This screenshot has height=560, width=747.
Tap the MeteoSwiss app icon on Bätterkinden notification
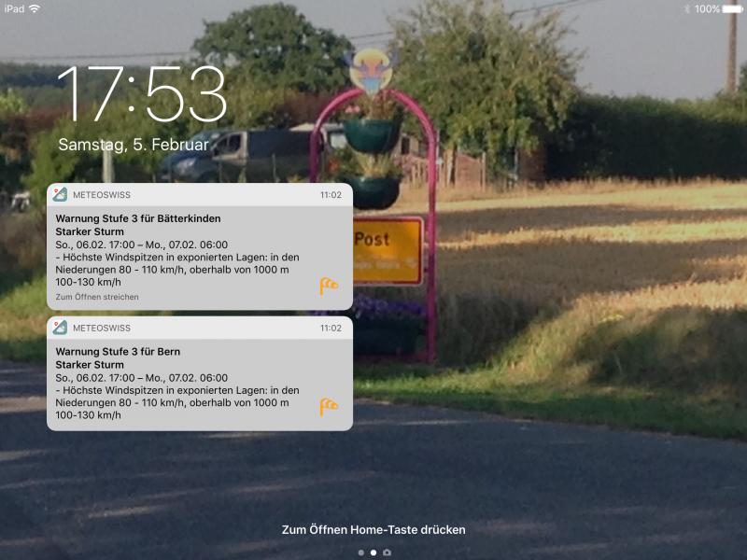click(x=60, y=195)
